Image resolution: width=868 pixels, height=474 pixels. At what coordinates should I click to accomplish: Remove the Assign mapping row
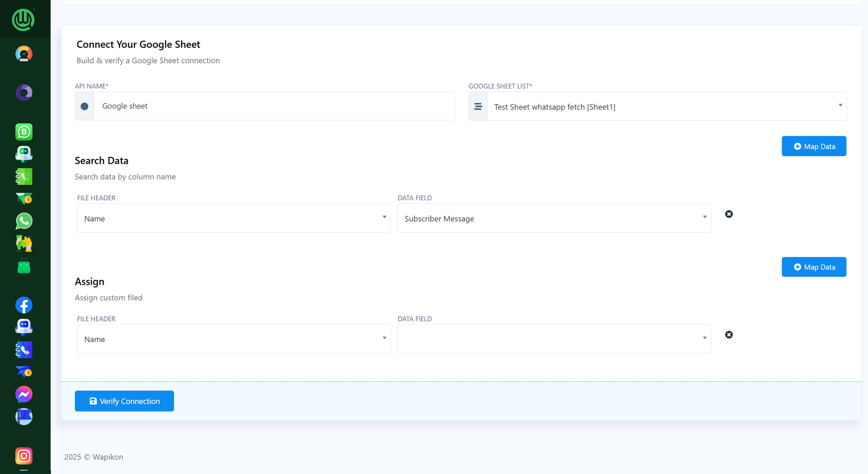[729, 335]
